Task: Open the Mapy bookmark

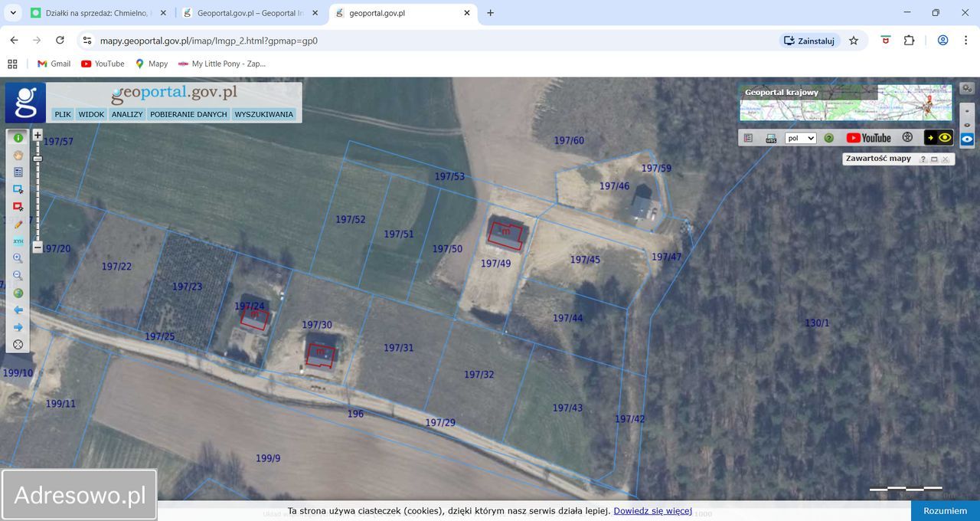Action: click(152, 64)
